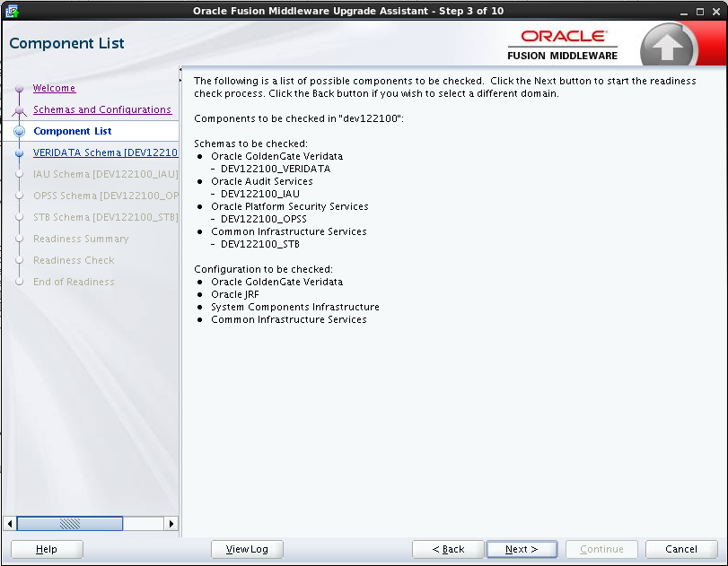Select Readiness Summary step
The image size is (728, 566).
(81, 239)
